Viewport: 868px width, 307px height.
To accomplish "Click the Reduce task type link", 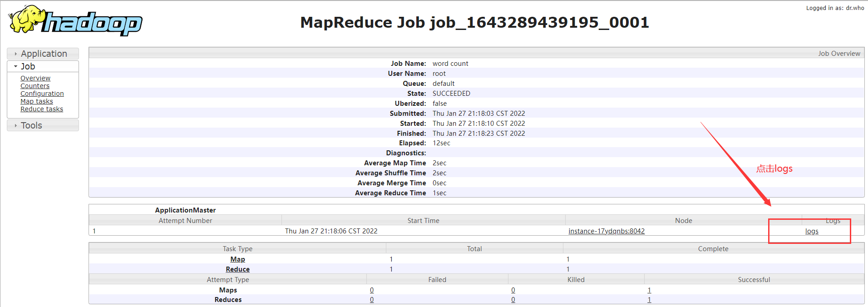I will click(x=237, y=269).
